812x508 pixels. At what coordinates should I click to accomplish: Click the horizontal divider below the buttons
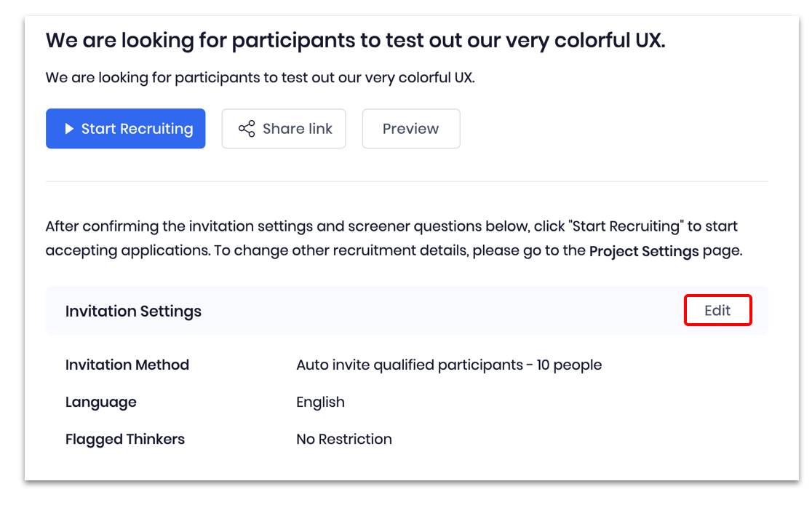(406, 181)
